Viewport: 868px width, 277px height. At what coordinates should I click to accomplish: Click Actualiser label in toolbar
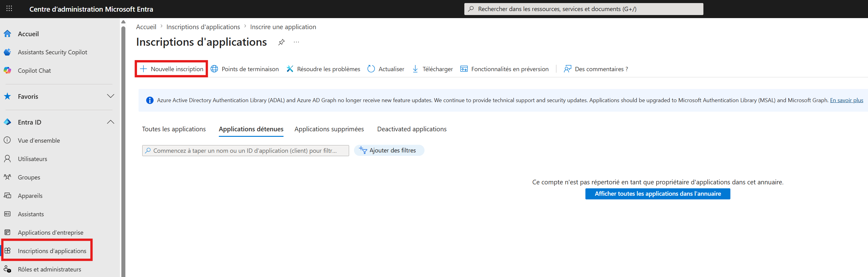(x=391, y=69)
